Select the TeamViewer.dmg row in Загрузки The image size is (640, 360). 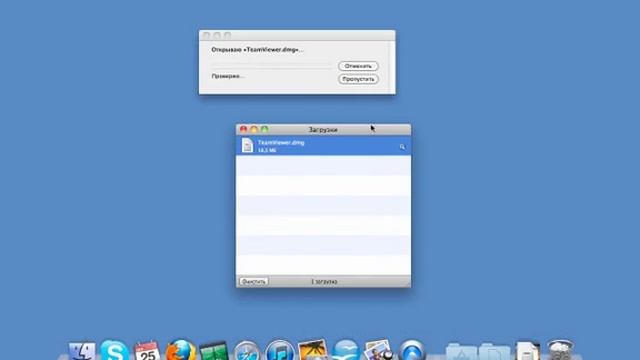tap(323, 146)
